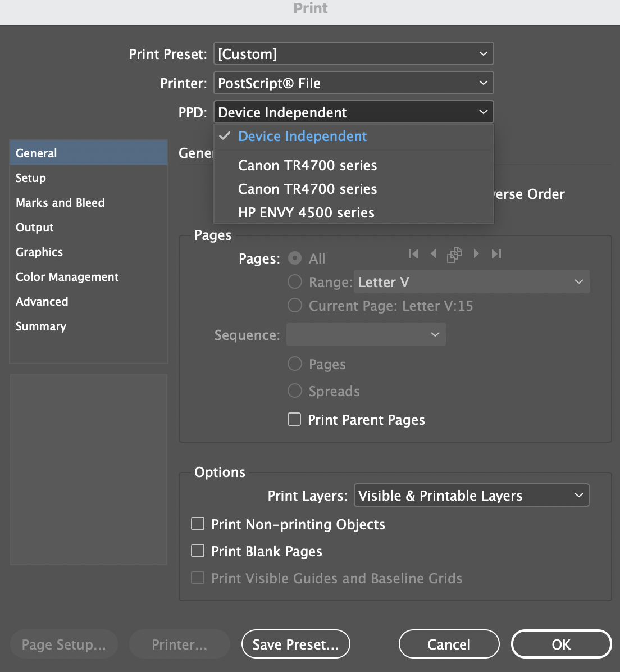This screenshot has width=620, height=672.
Task: Choose HP ENVY 4500 series from PPD list
Action: (x=307, y=212)
